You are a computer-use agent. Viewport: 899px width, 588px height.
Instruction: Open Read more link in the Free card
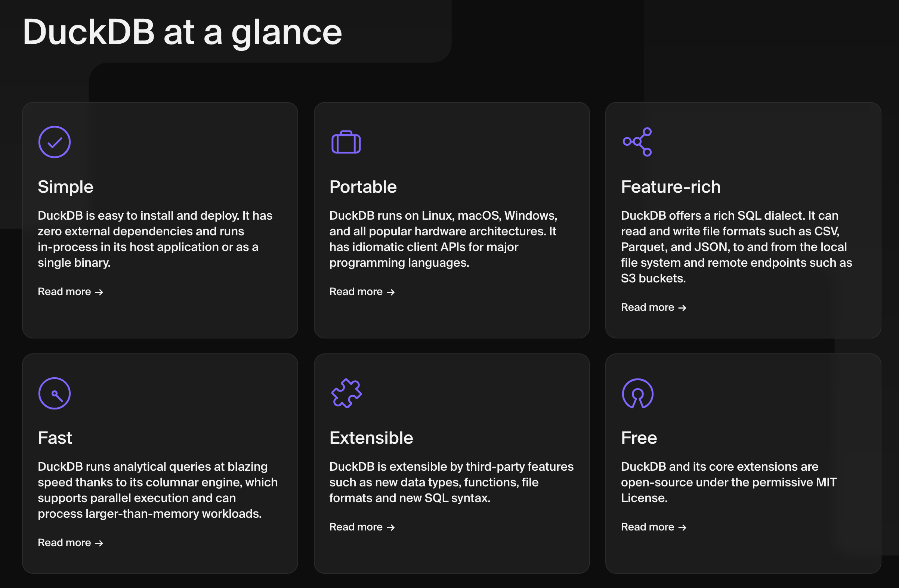point(648,526)
